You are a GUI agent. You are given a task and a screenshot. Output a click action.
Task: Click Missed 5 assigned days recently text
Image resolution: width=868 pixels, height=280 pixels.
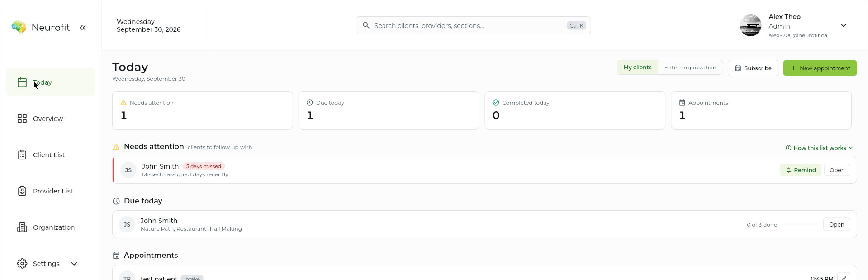(185, 174)
